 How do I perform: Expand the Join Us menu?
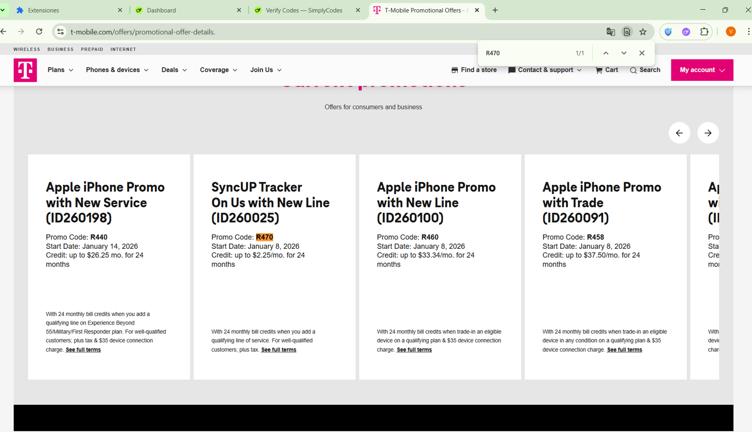pos(266,70)
